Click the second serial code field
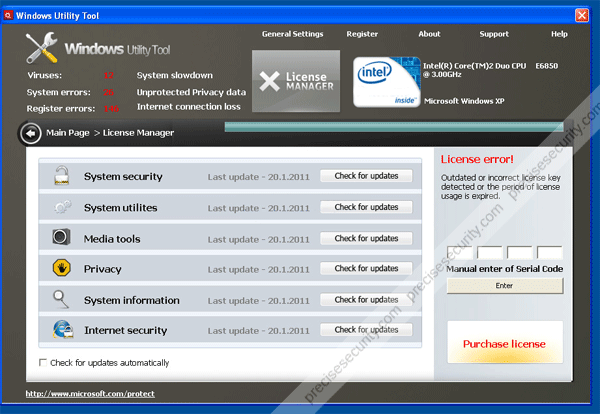The width and height of the screenshot is (600, 414). 490,253
